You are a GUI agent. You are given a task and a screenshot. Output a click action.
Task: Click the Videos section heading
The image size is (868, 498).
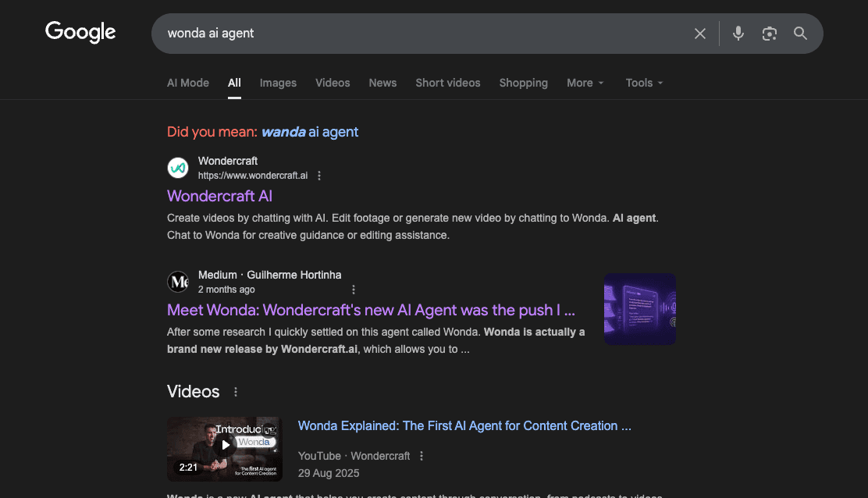[194, 392]
